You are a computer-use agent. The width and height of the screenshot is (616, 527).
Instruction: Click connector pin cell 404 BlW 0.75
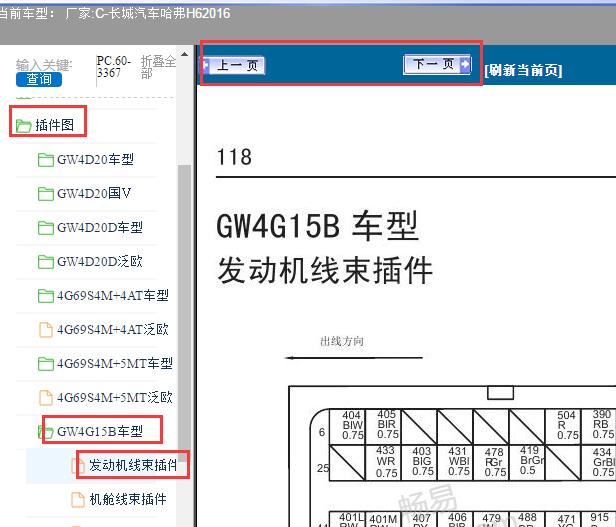pos(347,426)
